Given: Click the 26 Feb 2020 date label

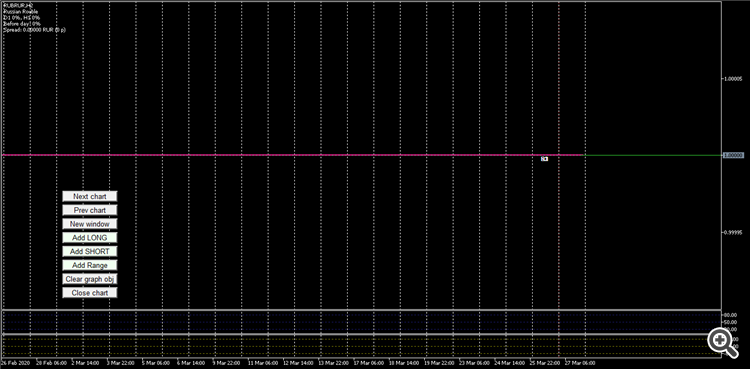Looking at the screenshot, I should (15, 363).
